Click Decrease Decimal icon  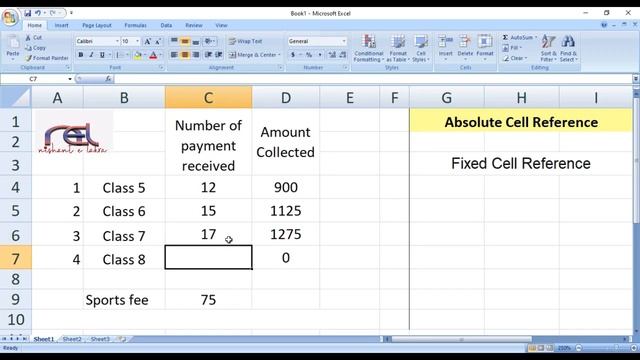[343, 55]
